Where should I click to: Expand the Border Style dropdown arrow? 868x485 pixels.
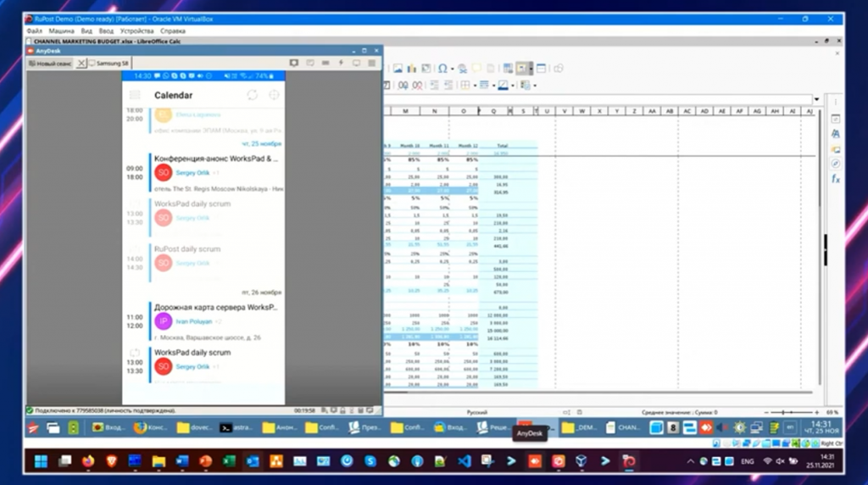coord(494,86)
